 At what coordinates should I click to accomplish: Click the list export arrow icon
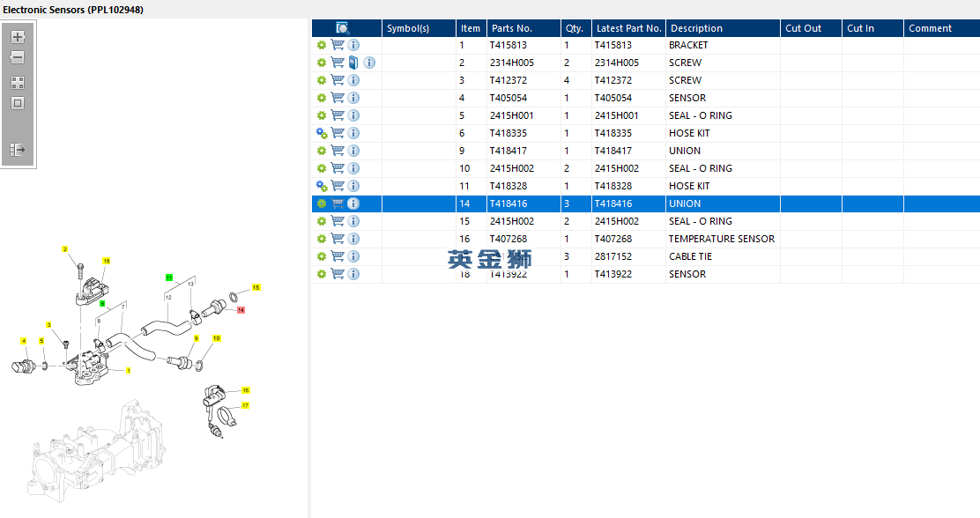pyautogui.click(x=18, y=150)
